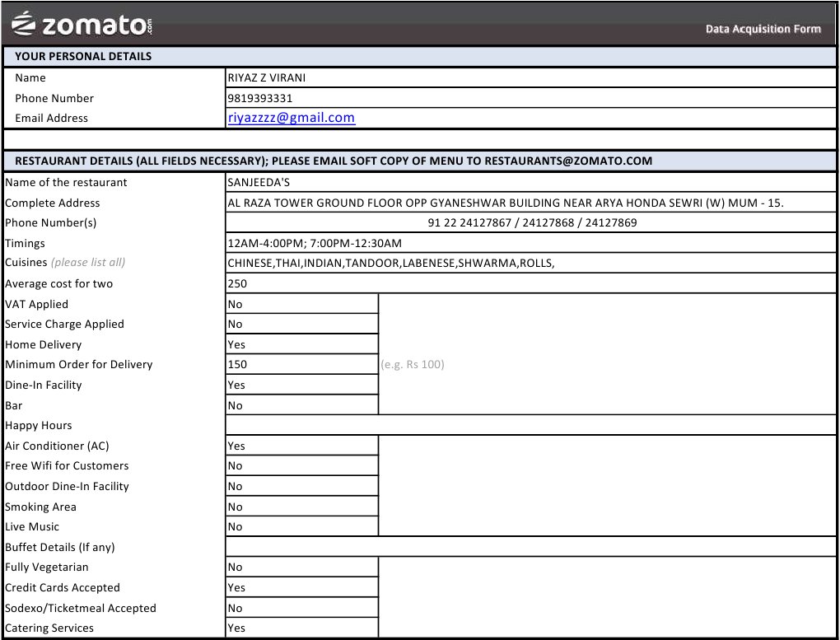This screenshot has height=640, width=840.
Task: Toggle the Bar availability cell
Action: tap(301, 405)
